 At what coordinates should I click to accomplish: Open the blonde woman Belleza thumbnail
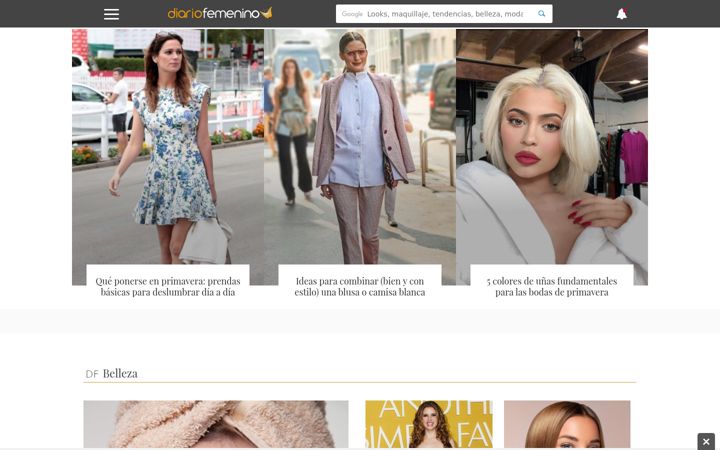[567, 424]
